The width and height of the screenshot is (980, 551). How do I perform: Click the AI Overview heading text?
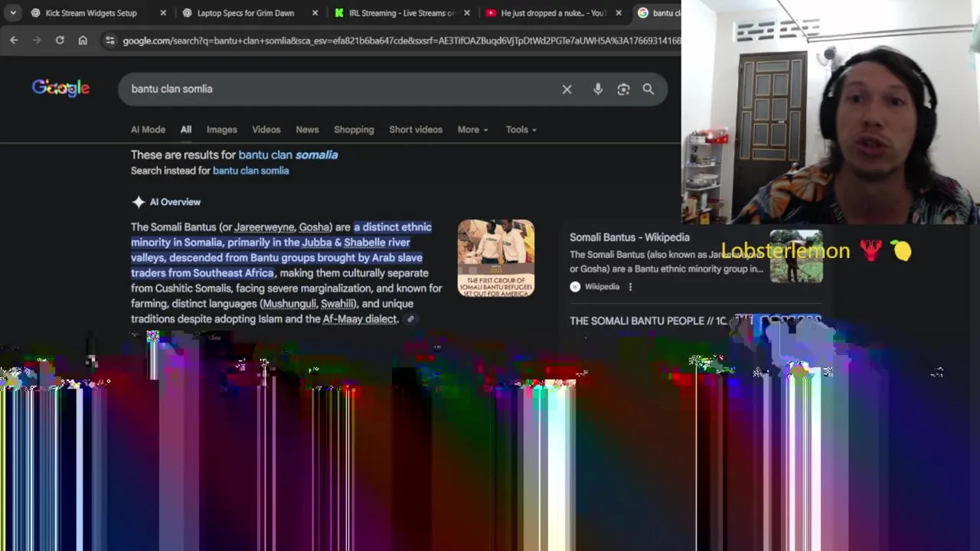tap(175, 202)
